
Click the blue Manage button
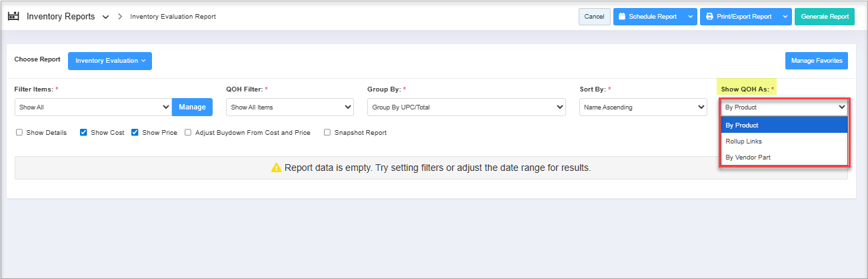point(192,107)
